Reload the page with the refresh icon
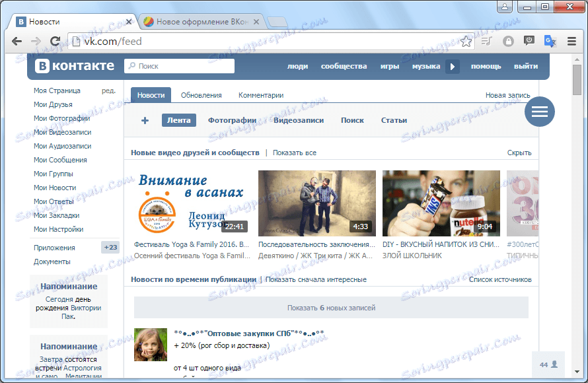The image size is (588, 383). click(55, 41)
